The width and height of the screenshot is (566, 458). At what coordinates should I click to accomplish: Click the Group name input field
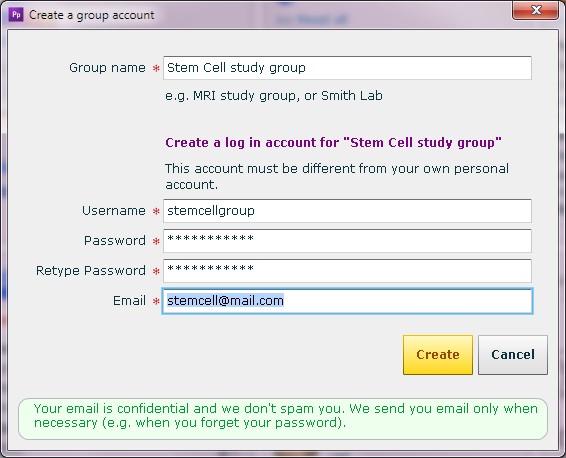(x=347, y=68)
